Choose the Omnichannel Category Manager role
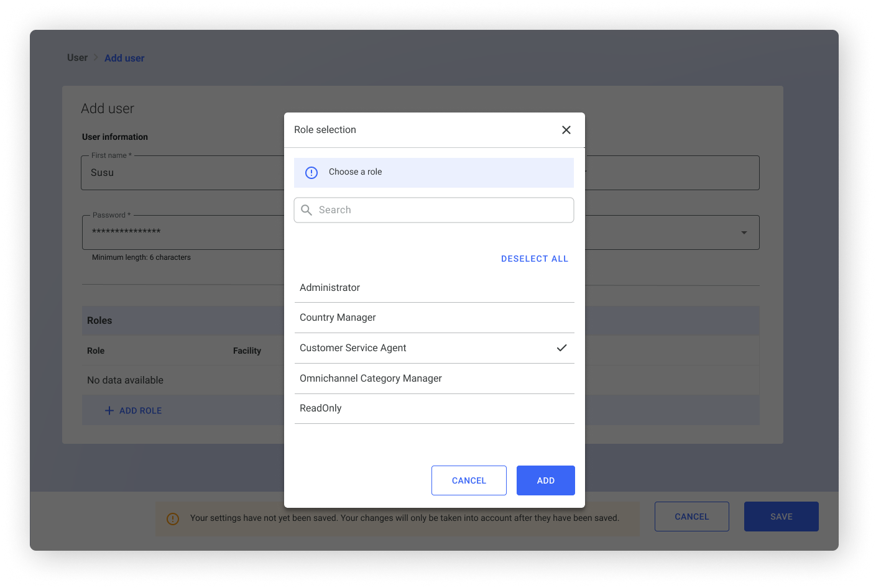The width and height of the screenshot is (876, 588). coord(371,379)
